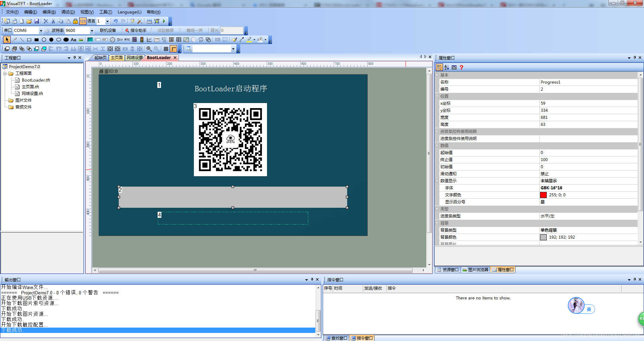Choose the hollow rectangle tool

[x=29, y=40]
